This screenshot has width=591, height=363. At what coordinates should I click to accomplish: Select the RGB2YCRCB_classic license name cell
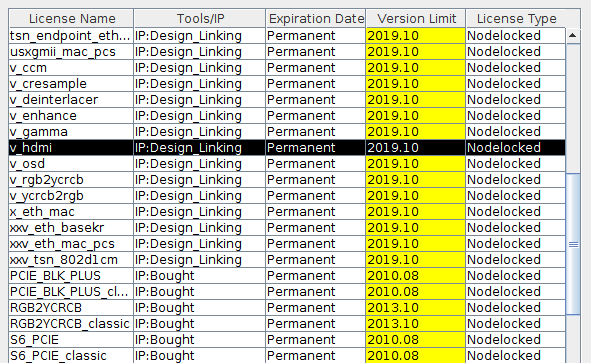pos(71,324)
